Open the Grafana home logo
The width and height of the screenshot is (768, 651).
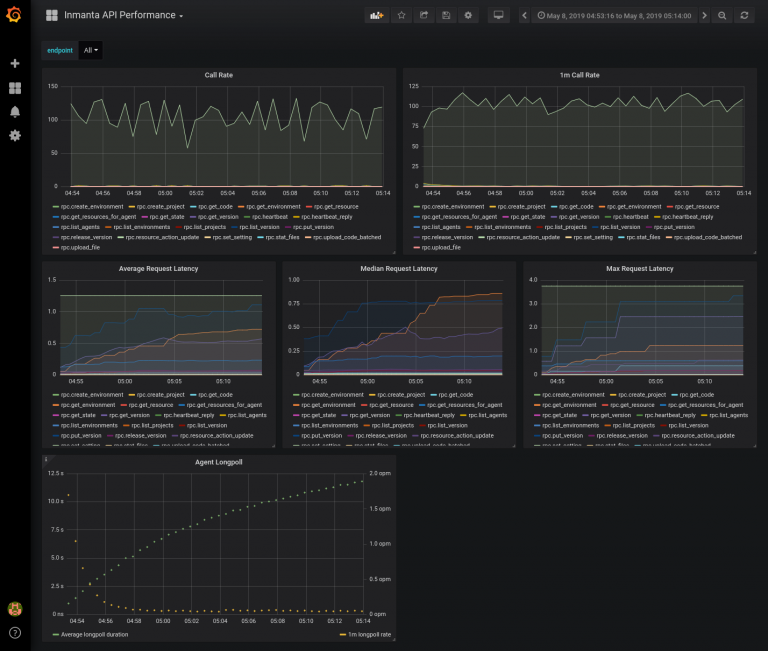pos(14,15)
